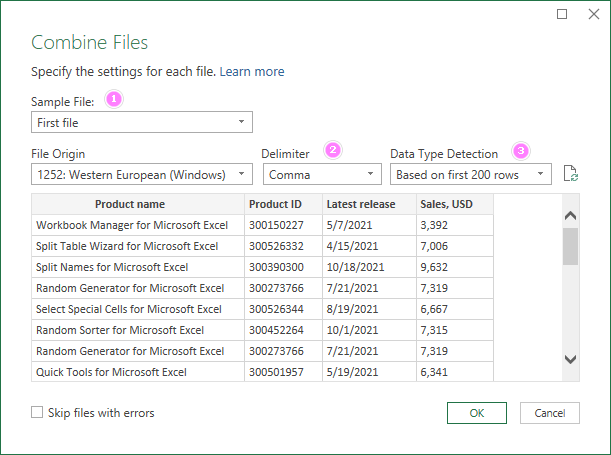Viewport: 611px width, 455px height.
Task: Click sales value 9,632 cell
Action: click(x=455, y=267)
